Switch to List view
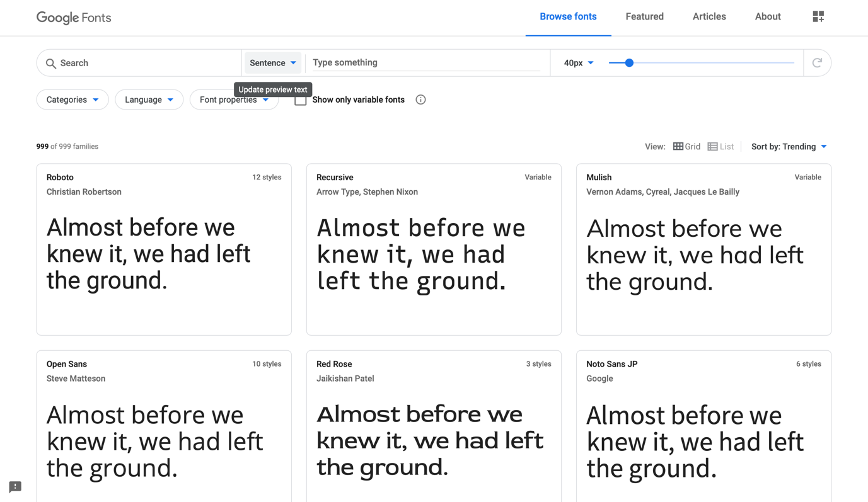The width and height of the screenshot is (868, 502). point(720,147)
